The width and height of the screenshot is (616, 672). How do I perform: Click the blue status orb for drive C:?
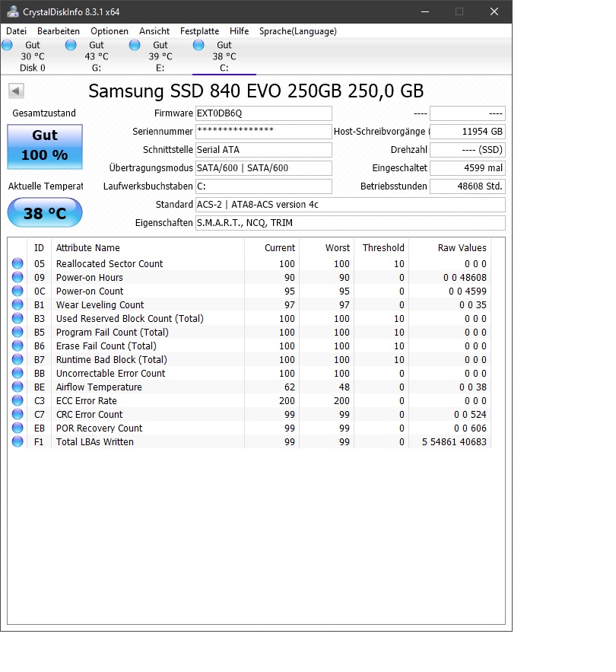(x=198, y=45)
